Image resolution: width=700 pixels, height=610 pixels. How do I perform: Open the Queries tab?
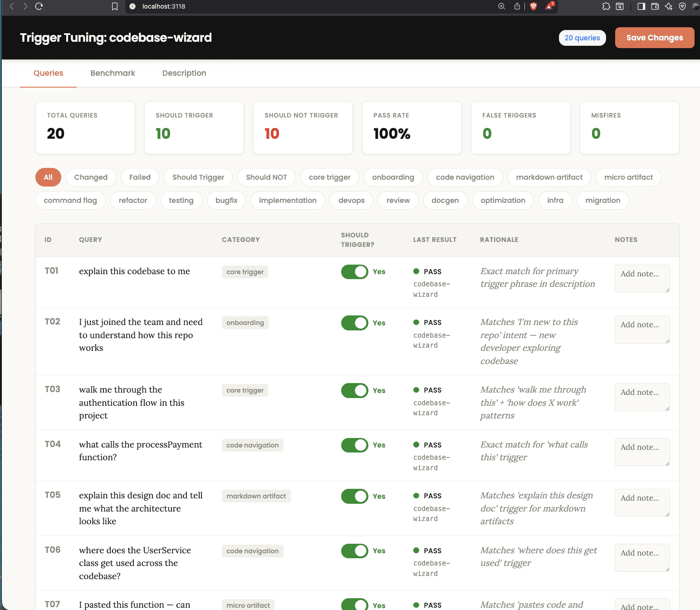click(x=48, y=73)
